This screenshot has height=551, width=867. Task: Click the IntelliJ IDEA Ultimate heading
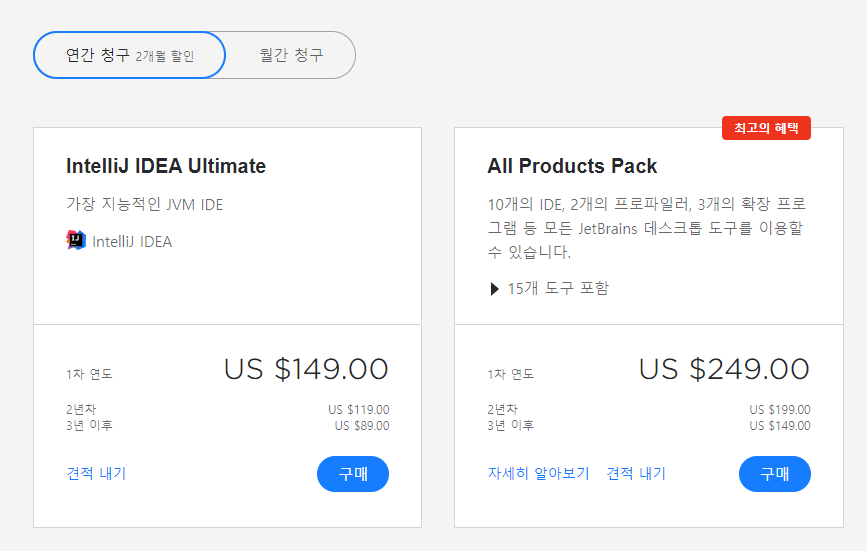166,166
